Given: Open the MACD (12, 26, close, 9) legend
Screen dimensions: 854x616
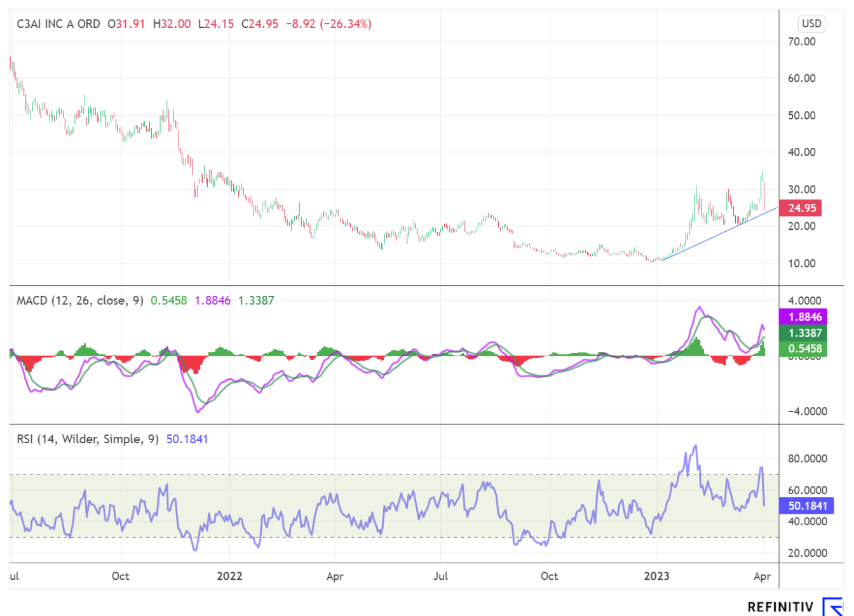Looking at the screenshot, I should 80,300.
